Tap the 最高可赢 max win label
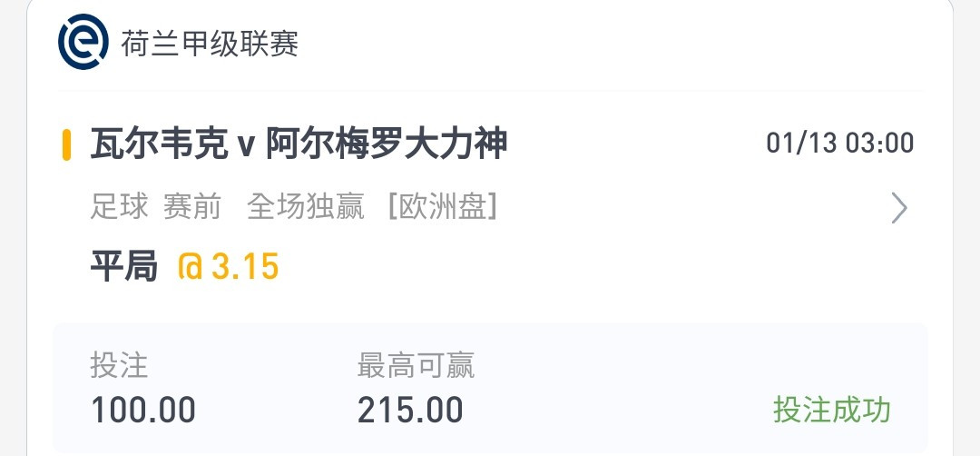Image resolution: width=980 pixels, height=456 pixels. 416,365
